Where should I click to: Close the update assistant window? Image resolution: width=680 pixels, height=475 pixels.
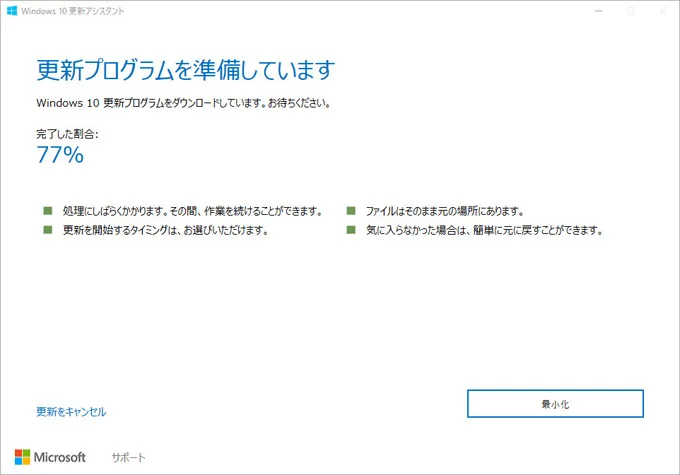[662, 10]
